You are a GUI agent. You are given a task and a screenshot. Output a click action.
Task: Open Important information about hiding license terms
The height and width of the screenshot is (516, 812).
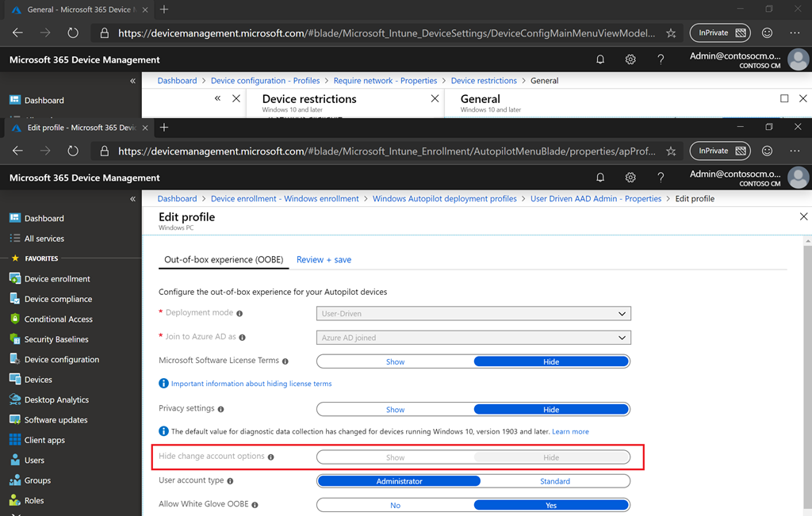(x=251, y=384)
